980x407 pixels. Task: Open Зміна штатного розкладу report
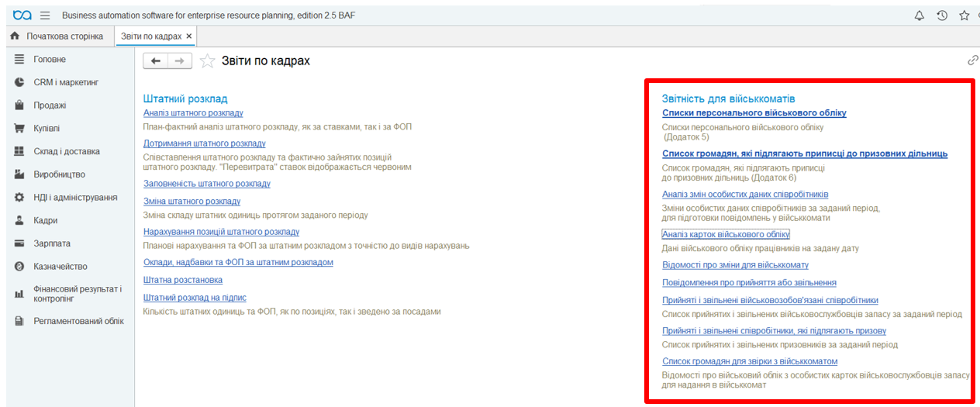point(192,202)
